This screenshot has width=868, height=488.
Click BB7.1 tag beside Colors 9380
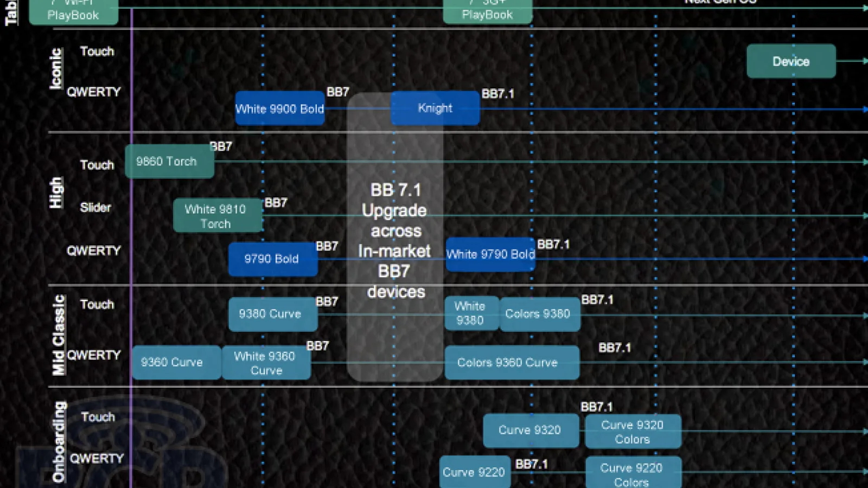pyautogui.click(x=597, y=300)
